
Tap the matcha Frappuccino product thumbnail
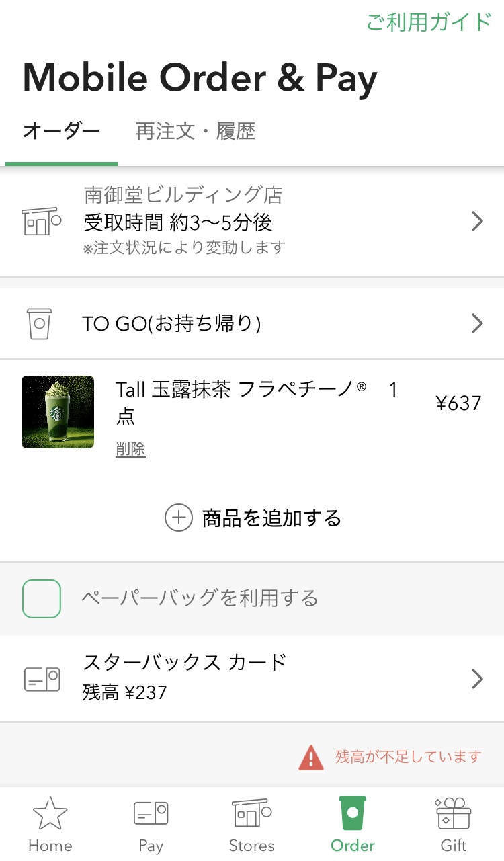(58, 412)
